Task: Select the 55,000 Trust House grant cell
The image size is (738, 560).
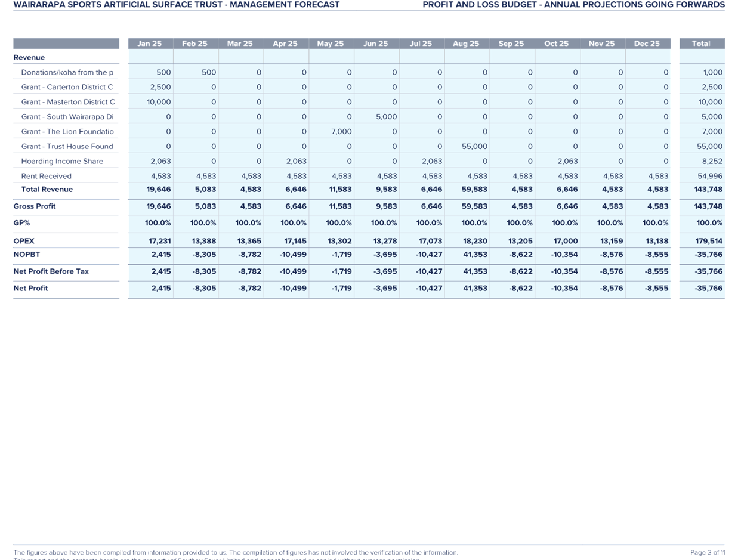Action: point(474,146)
